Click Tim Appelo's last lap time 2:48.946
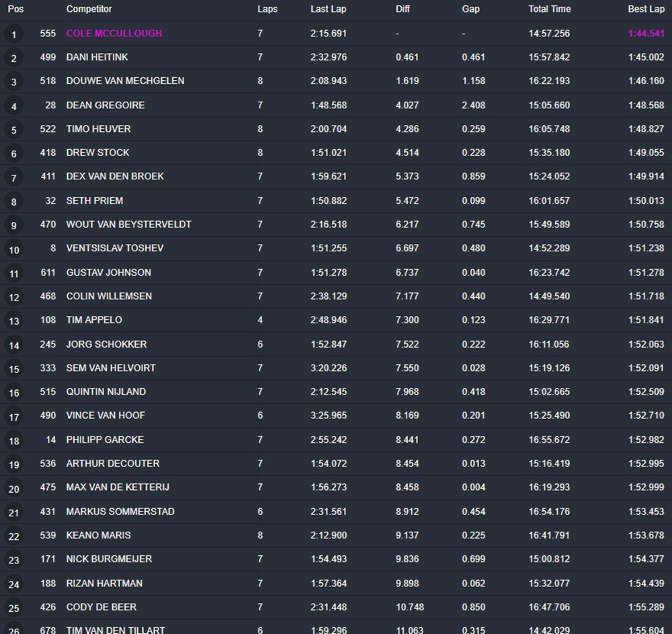 pyautogui.click(x=329, y=320)
